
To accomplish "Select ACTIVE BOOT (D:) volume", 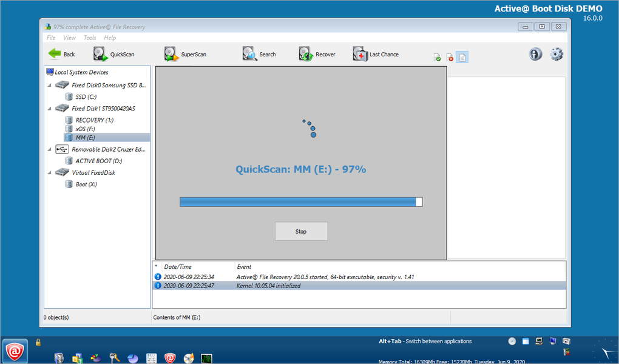I will 93,161.
